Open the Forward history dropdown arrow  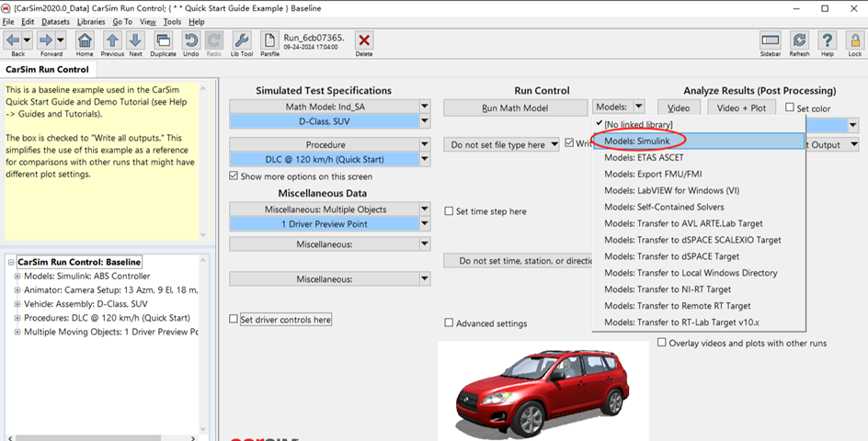pyautogui.click(x=61, y=40)
